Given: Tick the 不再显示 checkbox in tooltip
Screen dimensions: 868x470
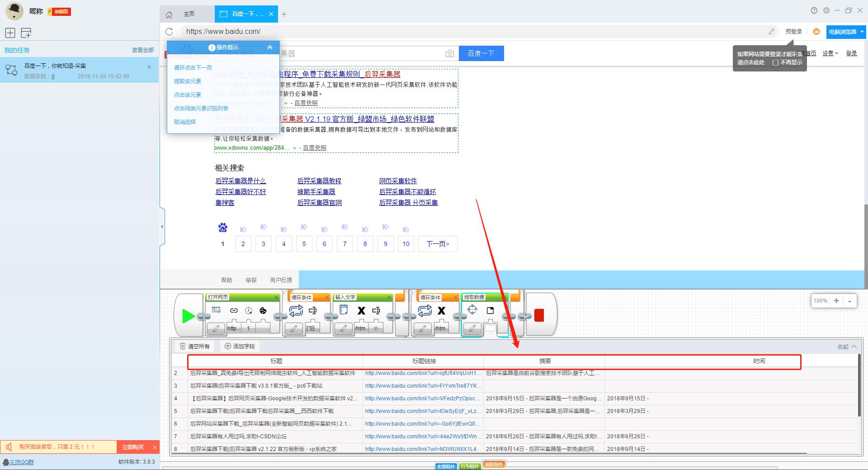Looking at the screenshot, I should coord(775,62).
